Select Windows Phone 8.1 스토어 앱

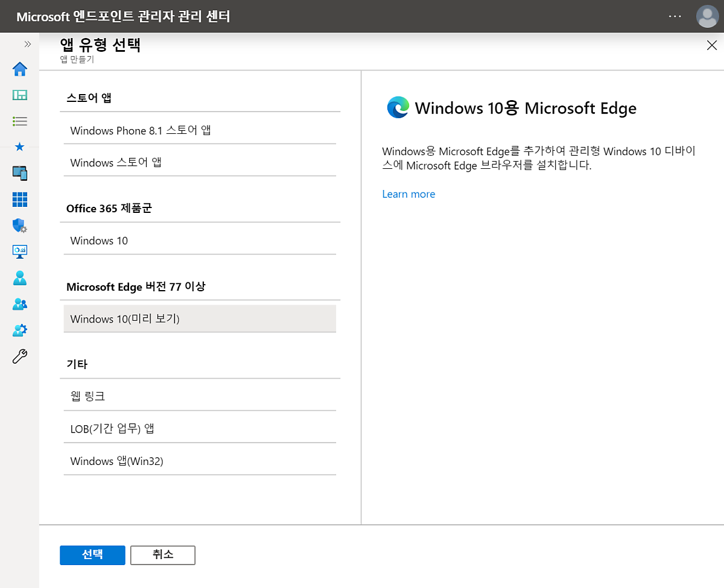[x=199, y=130]
